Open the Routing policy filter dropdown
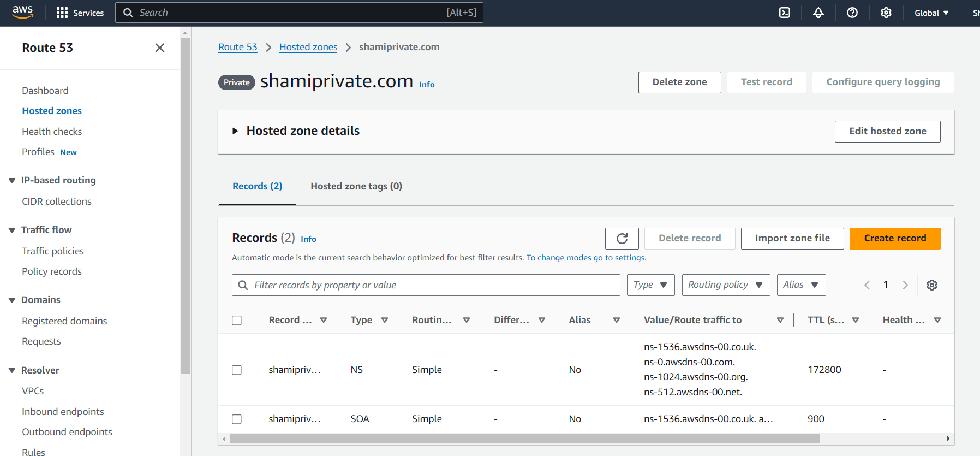 pyautogui.click(x=726, y=285)
